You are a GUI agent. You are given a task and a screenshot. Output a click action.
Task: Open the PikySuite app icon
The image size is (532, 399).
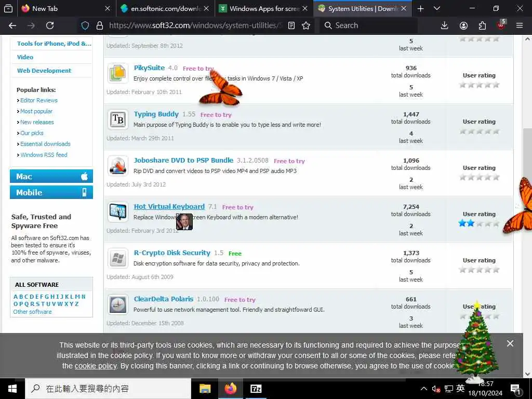118,73
